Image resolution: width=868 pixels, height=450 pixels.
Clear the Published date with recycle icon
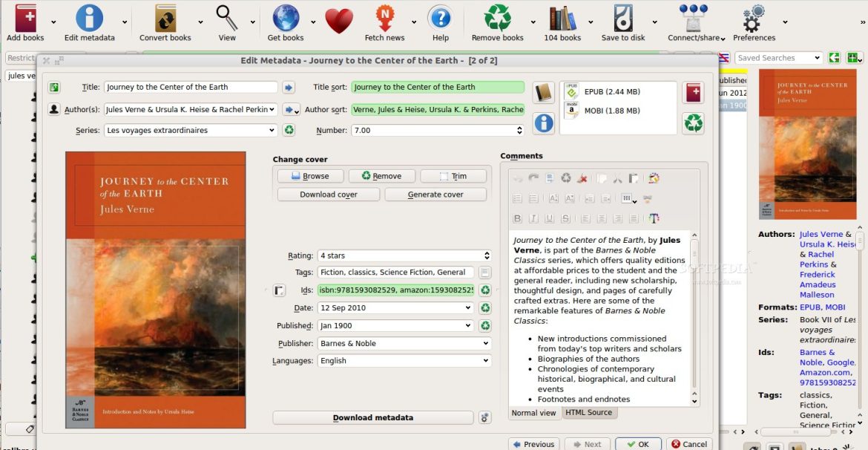485,326
